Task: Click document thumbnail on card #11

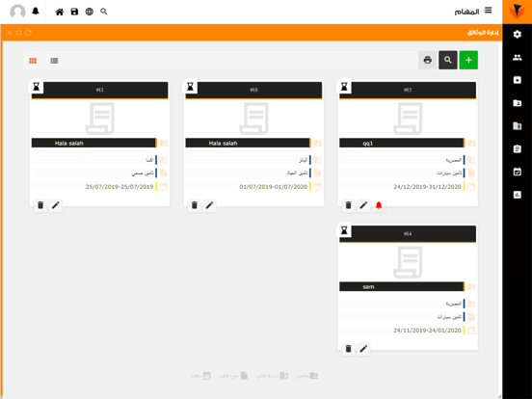Action: (100, 119)
